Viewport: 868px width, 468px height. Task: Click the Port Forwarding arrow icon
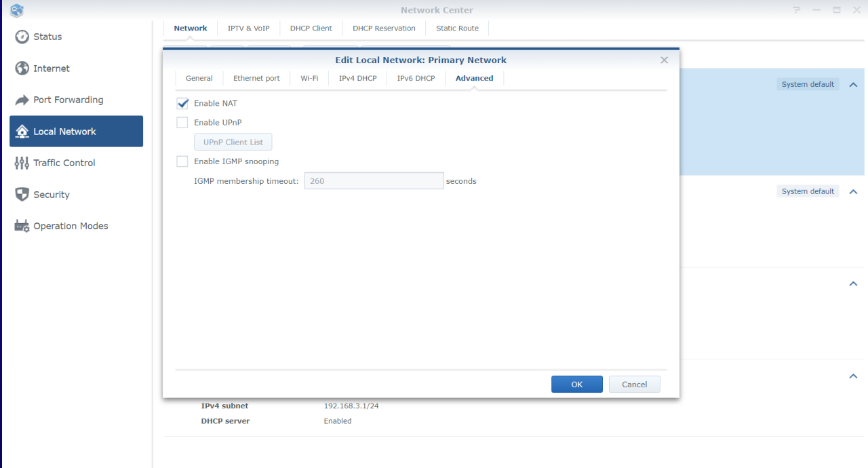tap(22, 100)
